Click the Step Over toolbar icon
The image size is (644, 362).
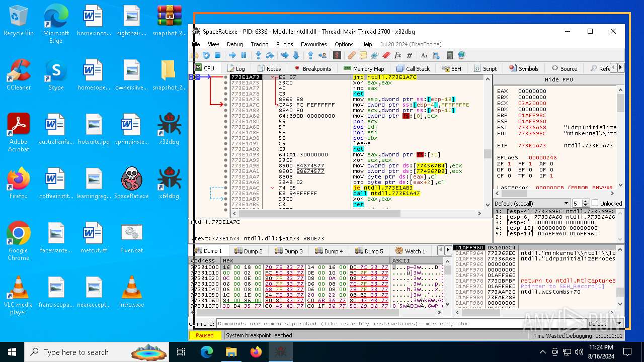click(x=270, y=55)
